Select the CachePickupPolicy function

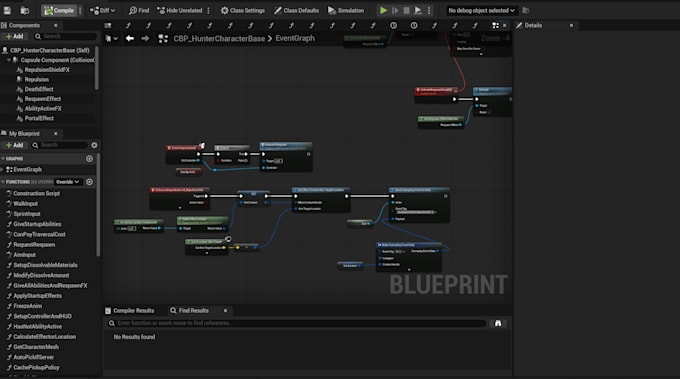tap(36, 367)
